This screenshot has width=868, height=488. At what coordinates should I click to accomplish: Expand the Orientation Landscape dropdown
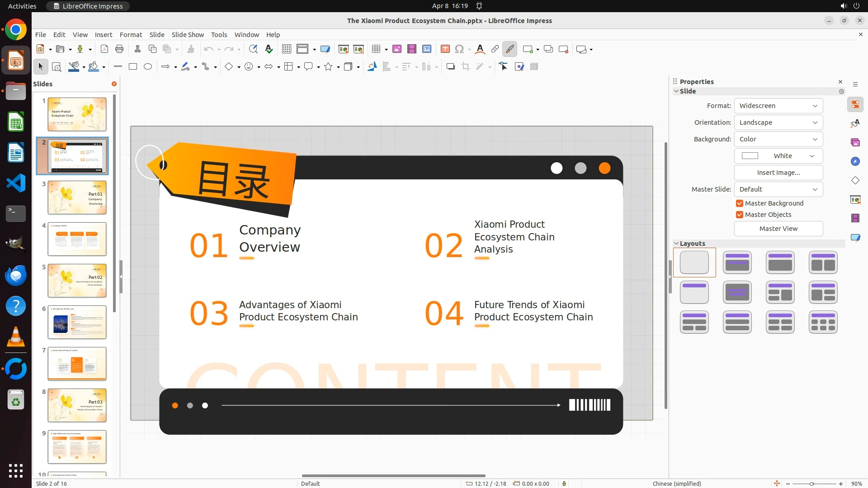[778, 122]
